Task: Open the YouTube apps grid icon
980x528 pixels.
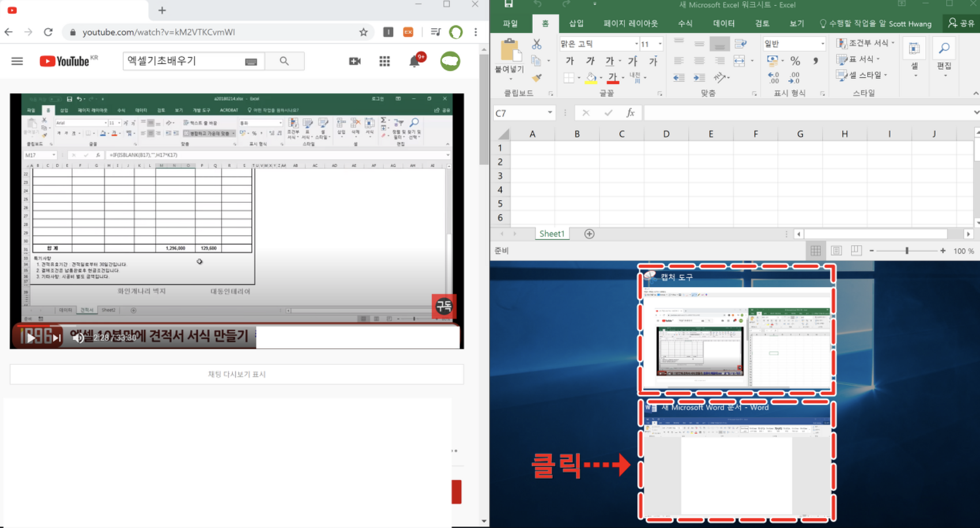Action: (x=385, y=61)
